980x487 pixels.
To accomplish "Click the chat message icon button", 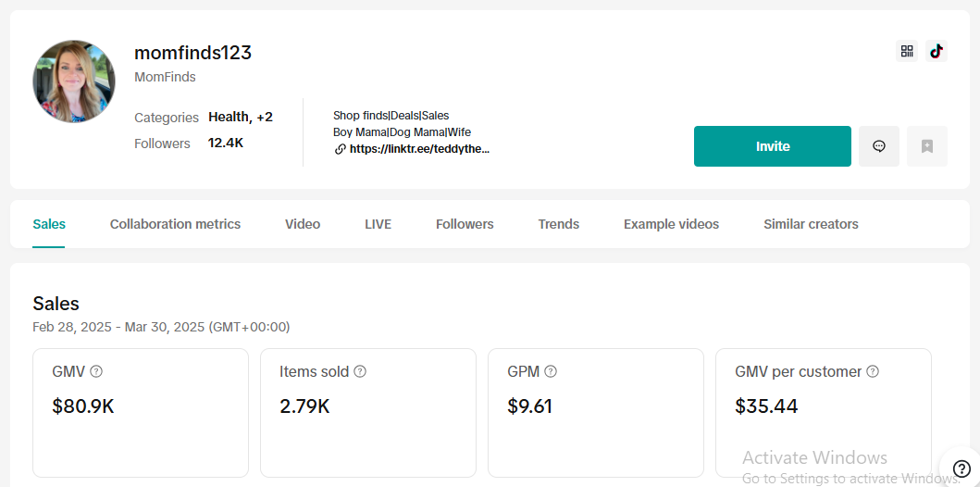I will 879,146.
